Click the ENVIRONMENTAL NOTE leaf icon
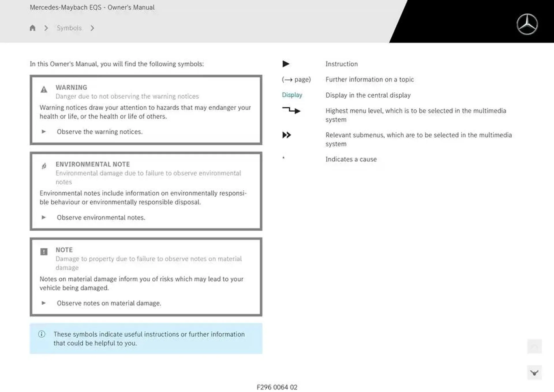Screen dimensions: 554x392 44,165
